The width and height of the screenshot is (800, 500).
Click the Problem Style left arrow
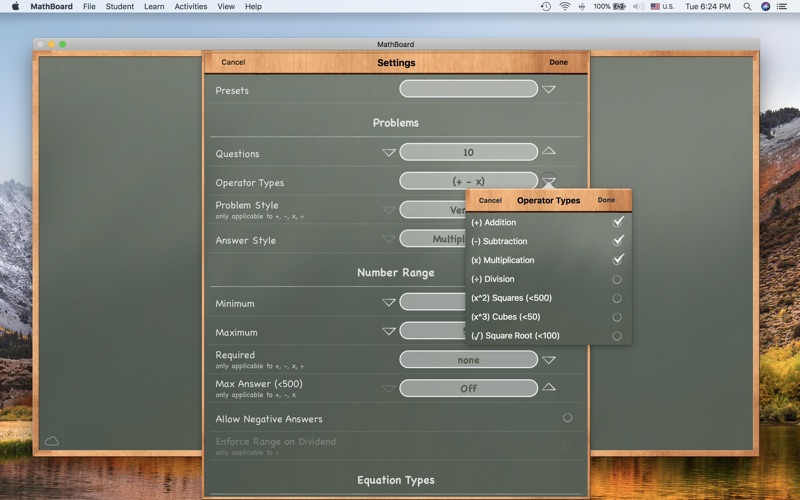(x=389, y=210)
